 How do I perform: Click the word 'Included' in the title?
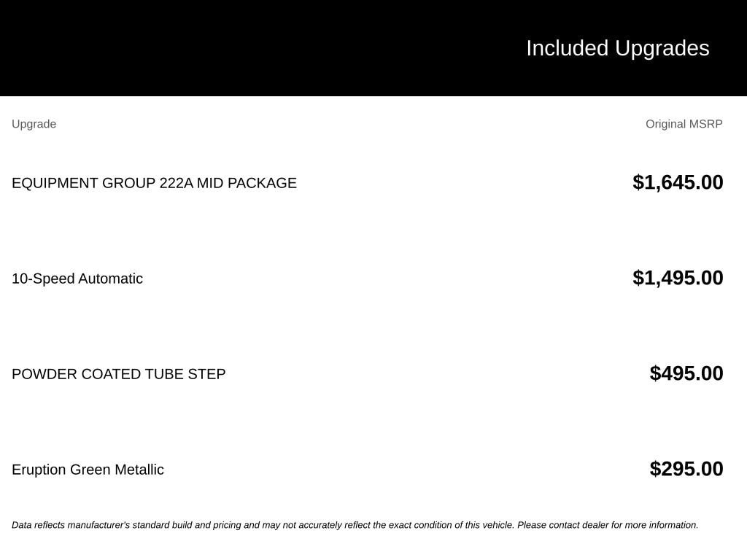click(567, 49)
